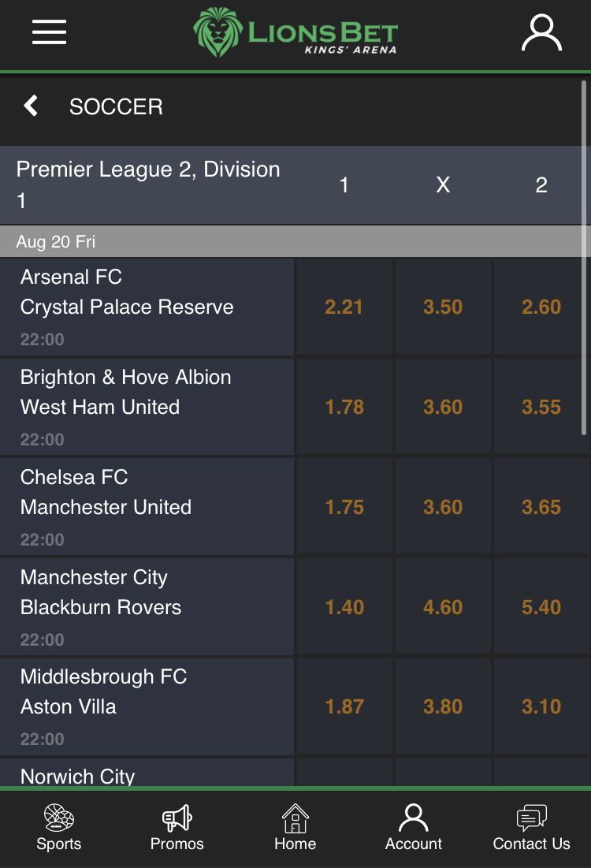Choose Manchester City draw odds 4.60
The image size is (591, 868).
click(x=443, y=607)
